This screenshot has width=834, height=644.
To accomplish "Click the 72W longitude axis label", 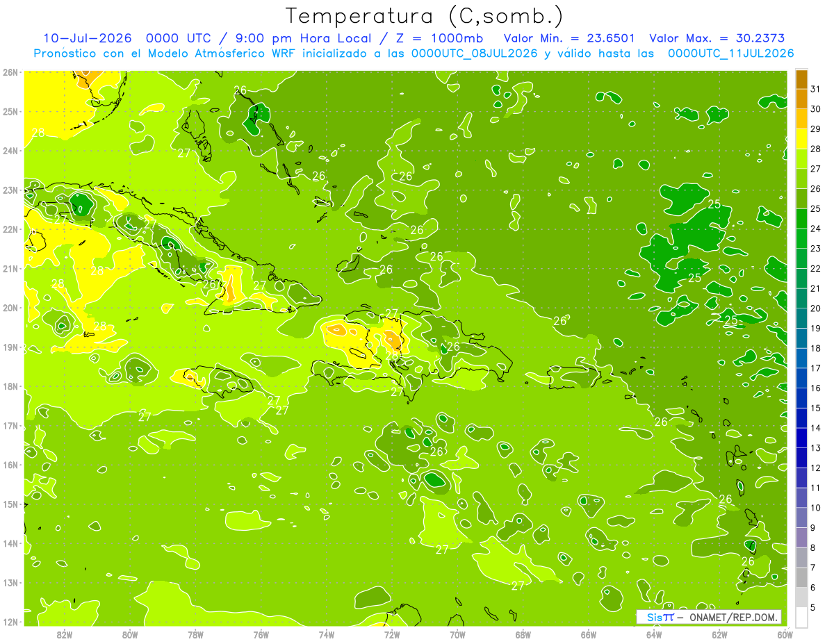I will (392, 634).
